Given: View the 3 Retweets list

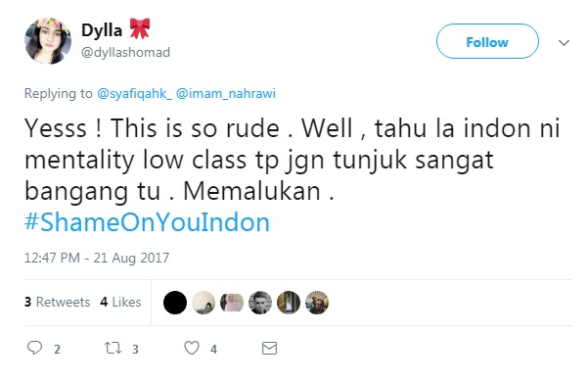Looking at the screenshot, I should (x=57, y=302).
